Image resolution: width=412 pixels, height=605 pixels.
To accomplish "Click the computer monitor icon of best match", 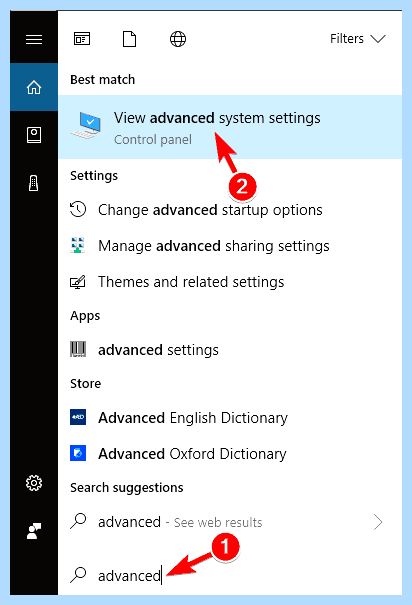I will (86, 125).
